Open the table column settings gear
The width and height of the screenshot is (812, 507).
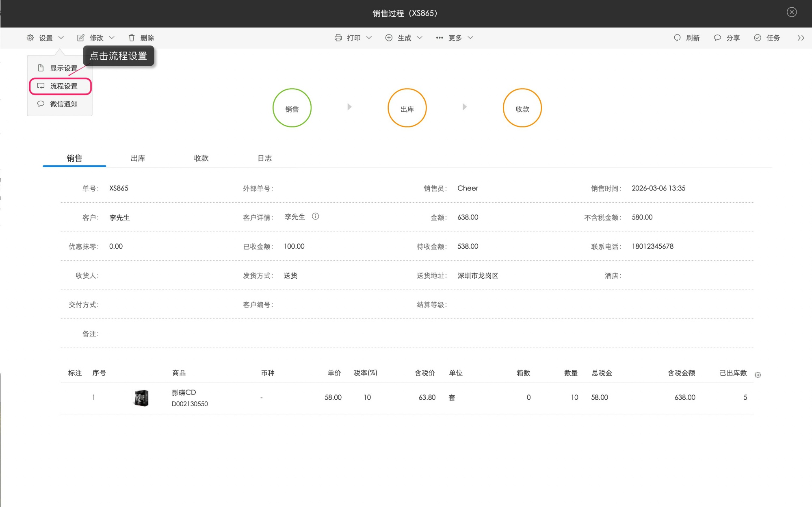[x=758, y=375]
